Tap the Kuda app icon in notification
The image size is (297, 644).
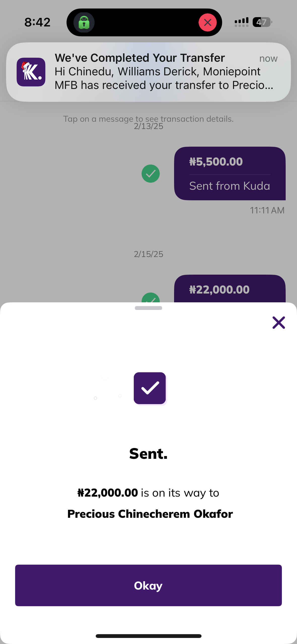[31, 72]
